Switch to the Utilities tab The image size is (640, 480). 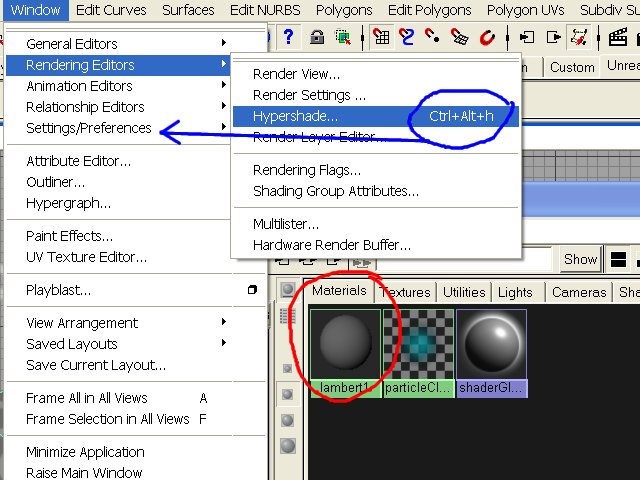coord(464,292)
